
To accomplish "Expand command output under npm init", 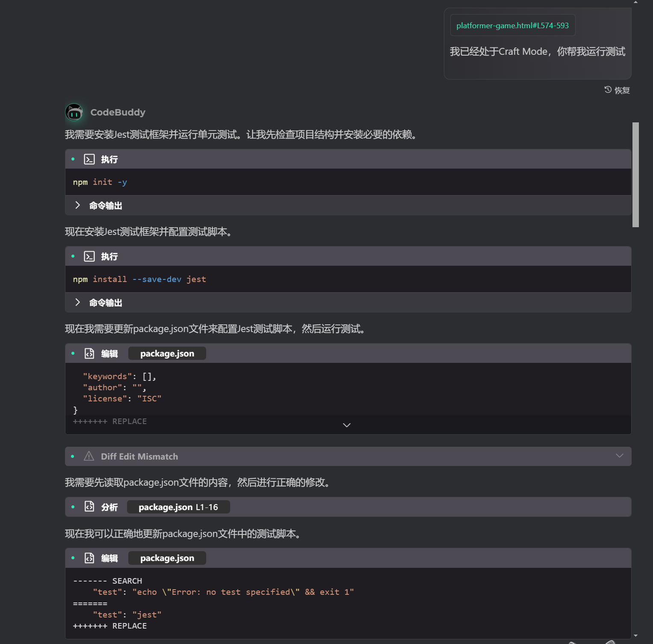I will pos(78,205).
